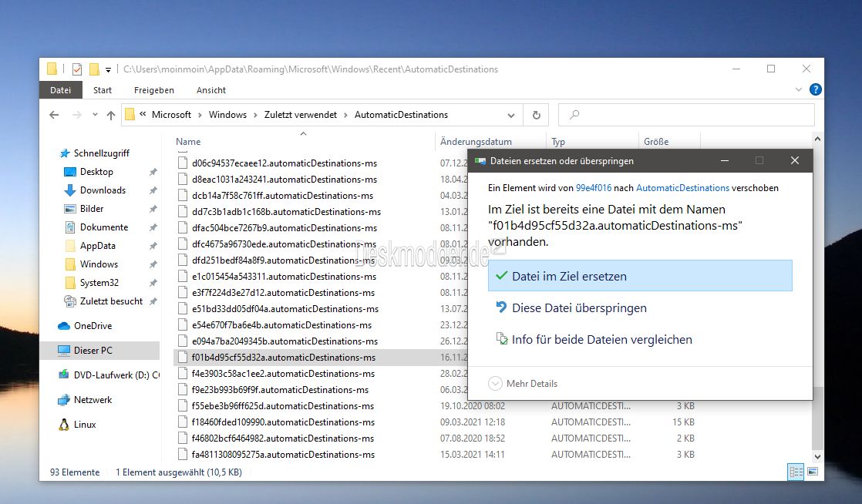The height and width of the screenshot is (504, 862).
Task: Open the Datei menu tab
Action: pos(60,90)
